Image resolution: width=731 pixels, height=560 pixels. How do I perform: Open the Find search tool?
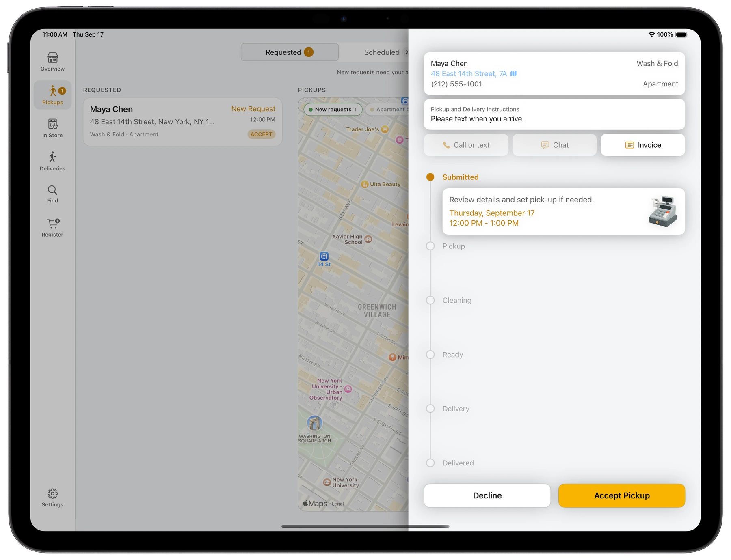coord(52,194)
